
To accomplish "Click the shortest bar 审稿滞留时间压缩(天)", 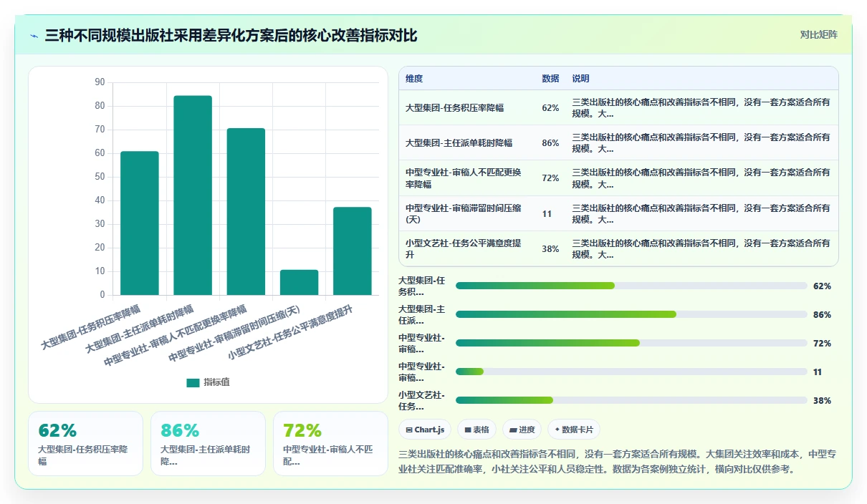I will point(299,283).
